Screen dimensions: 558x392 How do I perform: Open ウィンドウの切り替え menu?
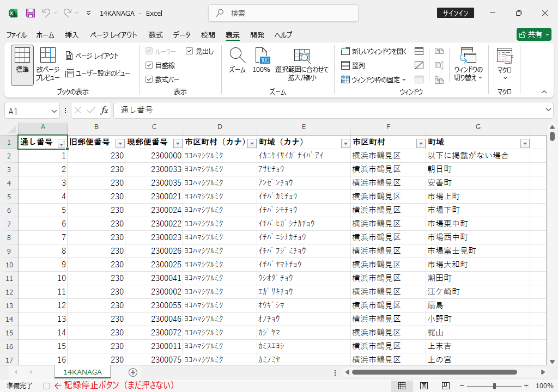coord(468,64)
